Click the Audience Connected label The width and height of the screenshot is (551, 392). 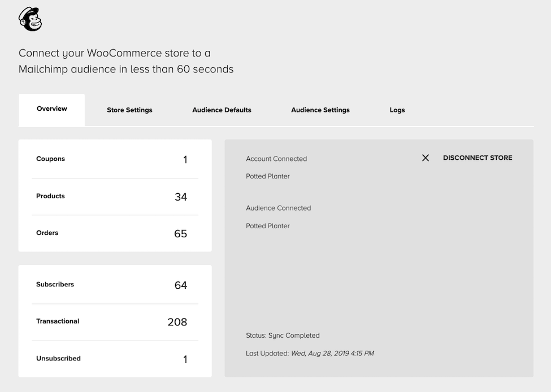pos(278,208)
